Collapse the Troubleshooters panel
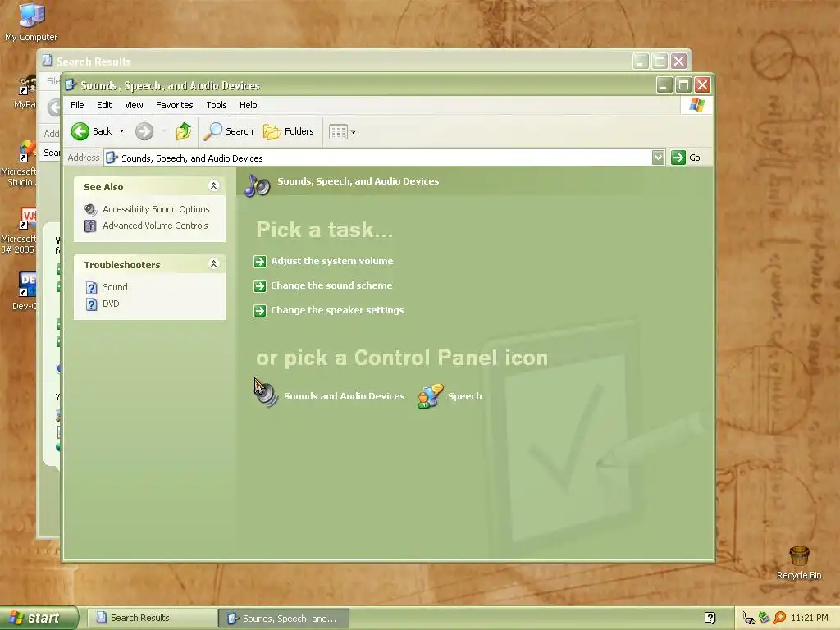840x630 pixels. click(x=213, y=263)
